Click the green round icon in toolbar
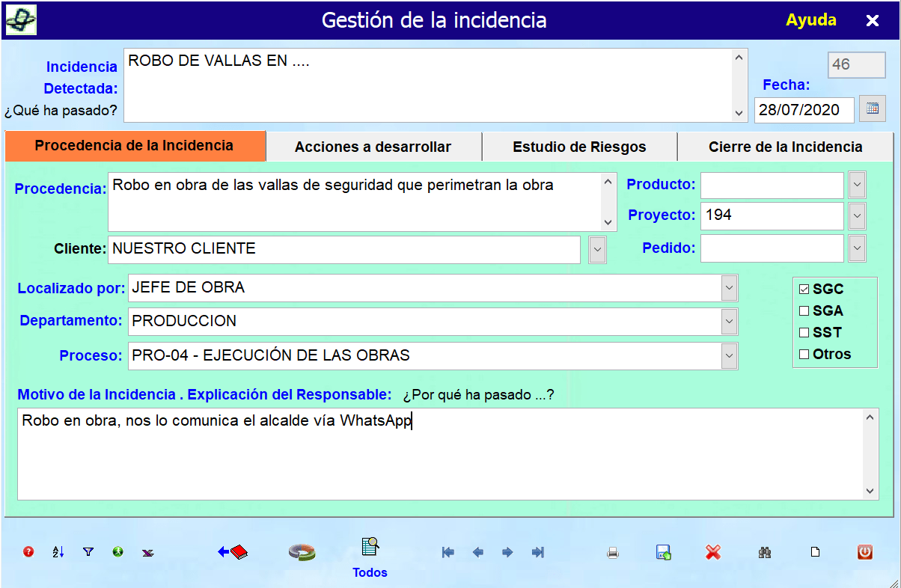 tap(117, 552)
